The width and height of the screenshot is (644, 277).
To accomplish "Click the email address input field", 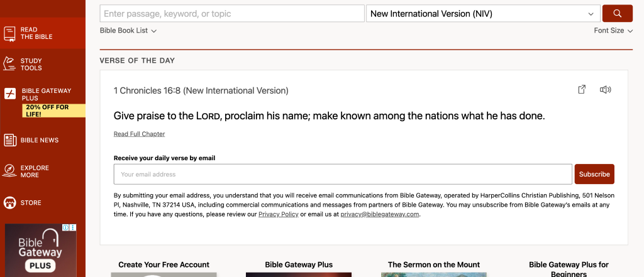I will coord(343,174).
